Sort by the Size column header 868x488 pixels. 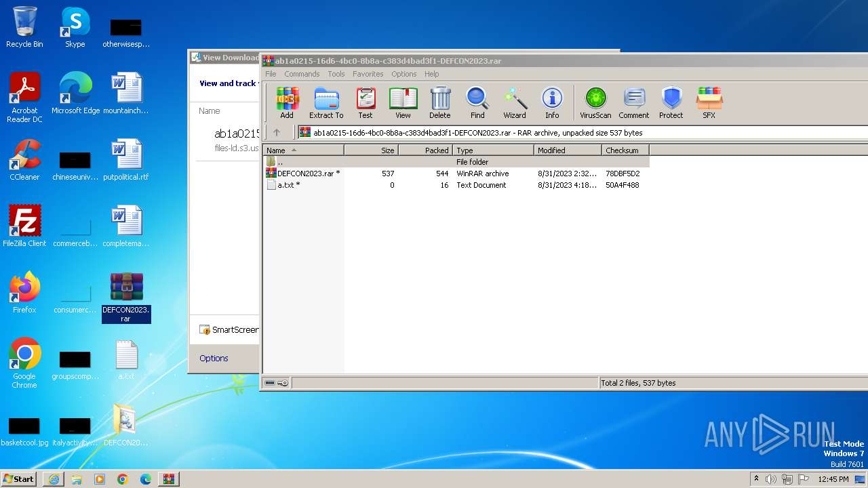point(372,150)
